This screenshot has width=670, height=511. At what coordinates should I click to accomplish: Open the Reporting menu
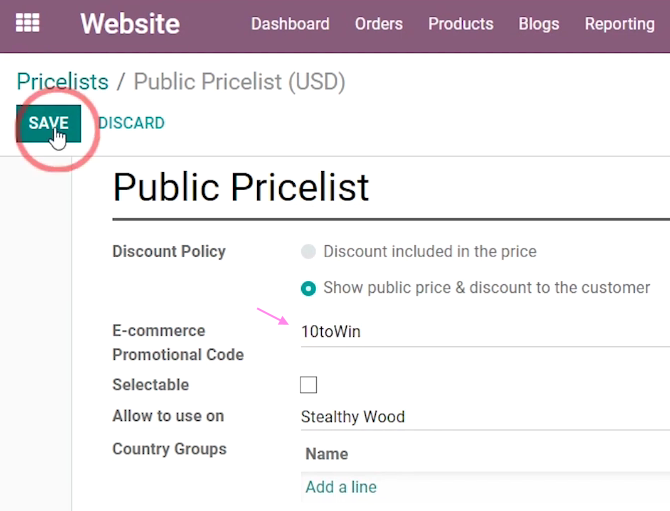coord(620,24)
